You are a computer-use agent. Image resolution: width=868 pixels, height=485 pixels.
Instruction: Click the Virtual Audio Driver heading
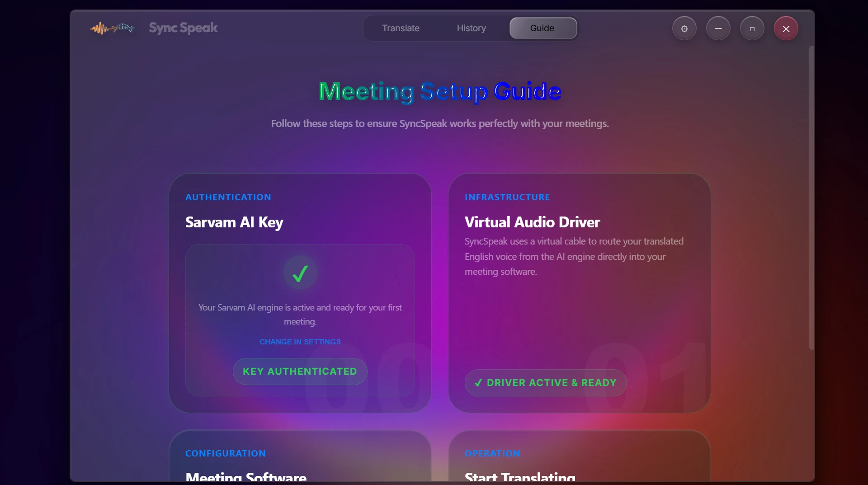click(532, 222)
